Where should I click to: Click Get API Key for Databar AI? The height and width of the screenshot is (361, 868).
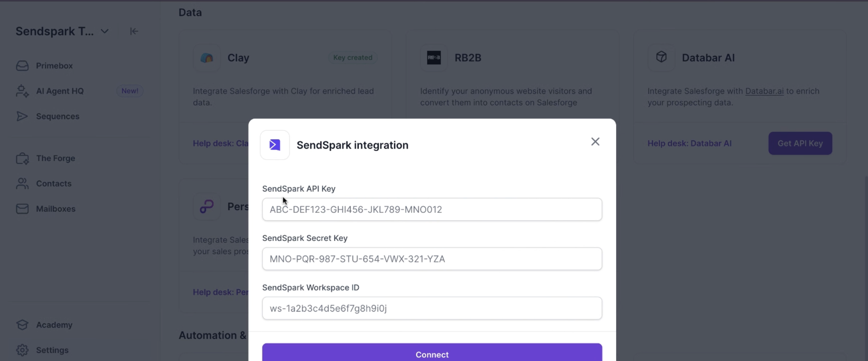point(800,143)
